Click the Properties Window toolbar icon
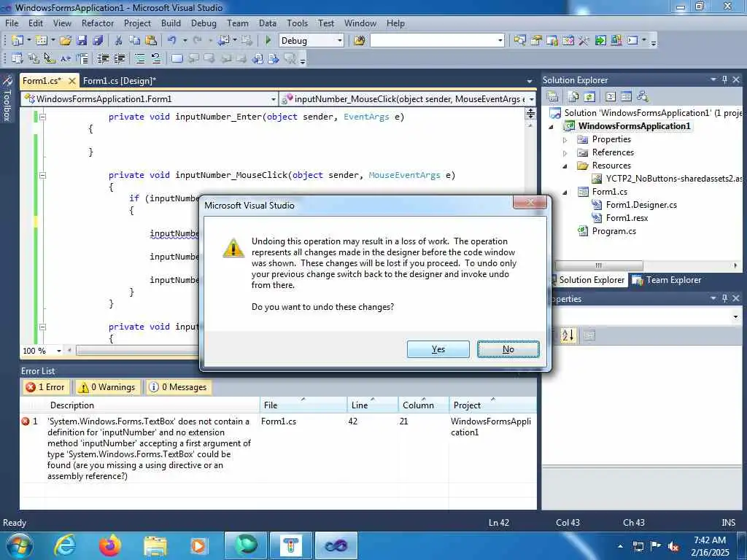747x560 pixels. (536, 41)
